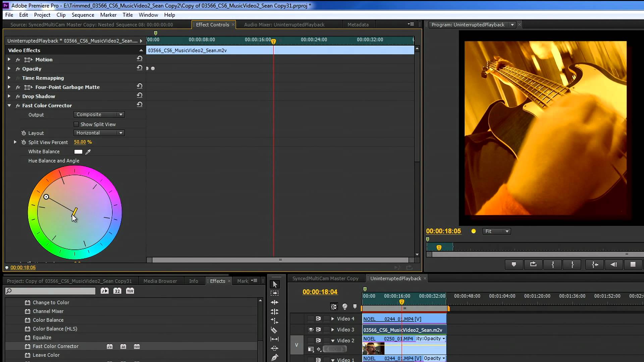Open the Fit zoom level dropdown

click(497, 231)
